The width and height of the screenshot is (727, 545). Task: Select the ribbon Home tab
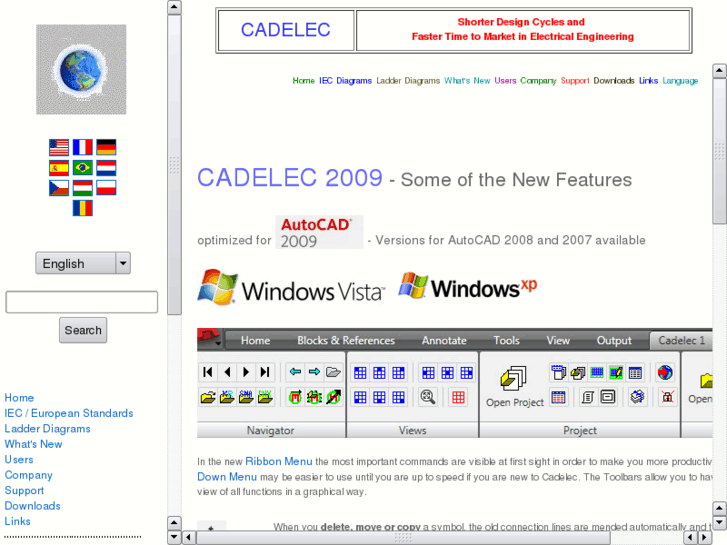point(255,340)
